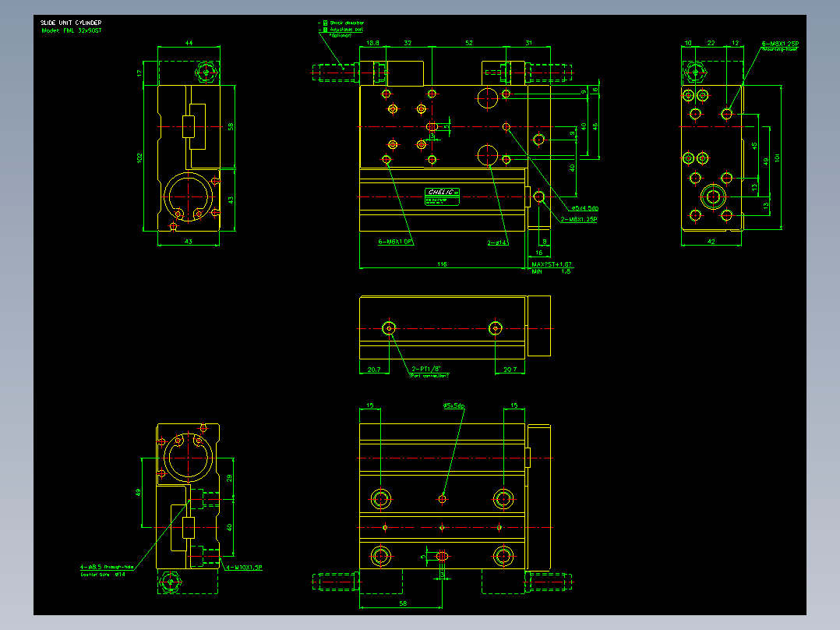Click the '2-ø14' hole callout
840x630 pixels.
[497, 243]
